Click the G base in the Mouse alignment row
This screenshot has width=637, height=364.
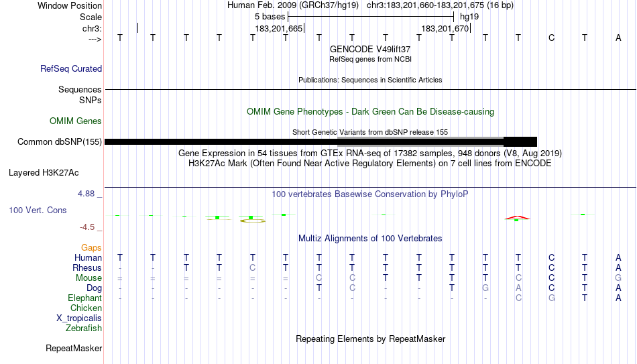coord(618,278)
